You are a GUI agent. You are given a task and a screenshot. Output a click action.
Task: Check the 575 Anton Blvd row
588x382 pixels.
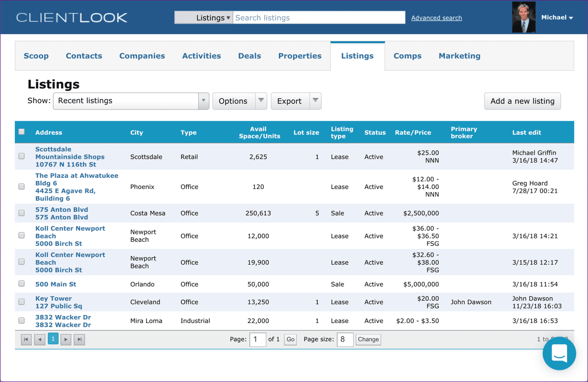pyautogui.click(x=22, y=212)
